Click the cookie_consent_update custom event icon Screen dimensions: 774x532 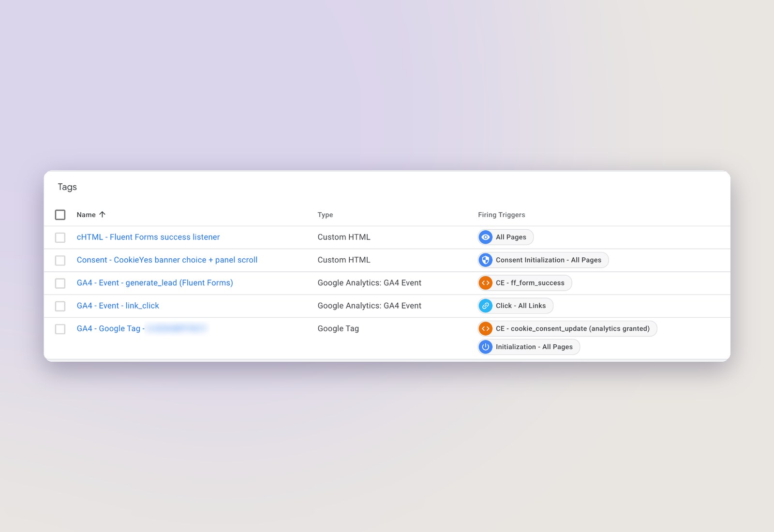(x=486, y=328)
